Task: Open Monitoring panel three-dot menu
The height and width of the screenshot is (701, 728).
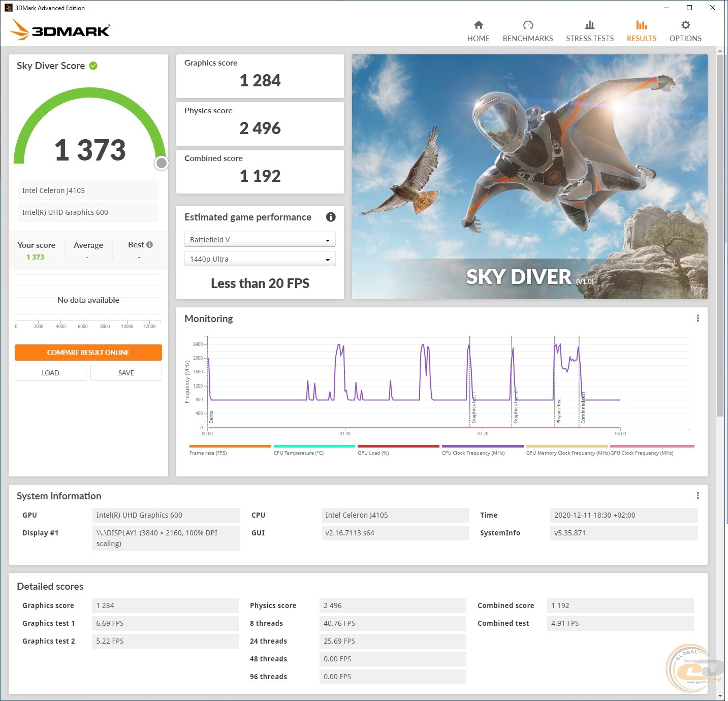Action: click(698, 318)
